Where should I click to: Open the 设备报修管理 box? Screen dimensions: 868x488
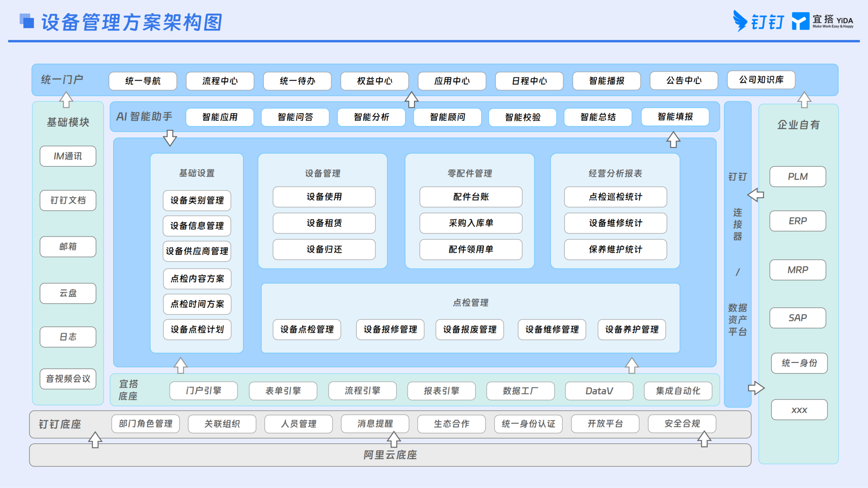pos(390,329)
